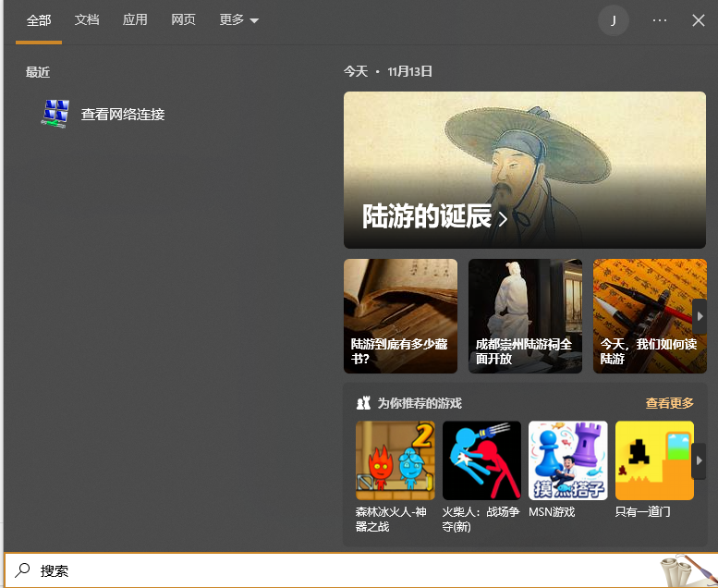
Task: Click the 为你推荐的游戏 heading
Action: [x=420, y=403]
